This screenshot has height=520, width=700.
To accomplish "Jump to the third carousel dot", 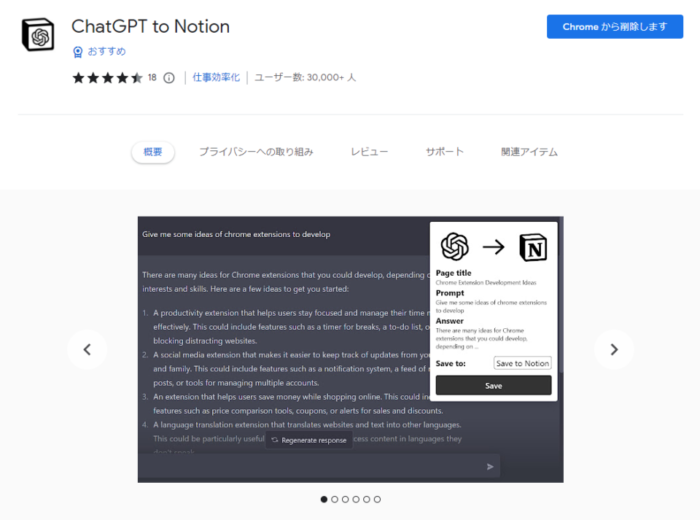I will coord(345,499).
